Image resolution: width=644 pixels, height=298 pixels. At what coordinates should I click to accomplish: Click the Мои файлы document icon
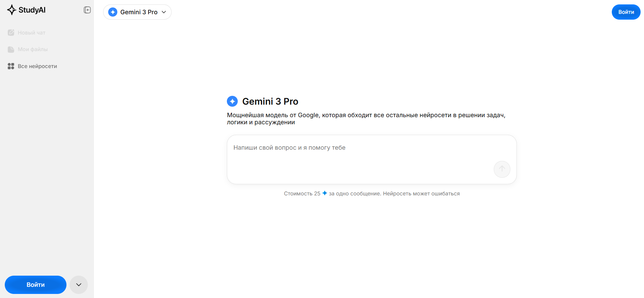(x=11, y=49)
